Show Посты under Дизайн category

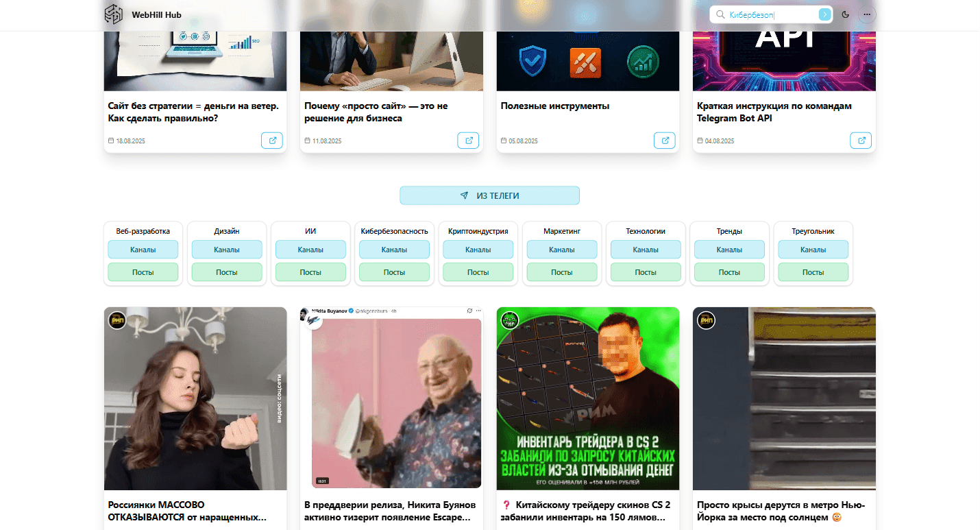[x=227, y=272]
